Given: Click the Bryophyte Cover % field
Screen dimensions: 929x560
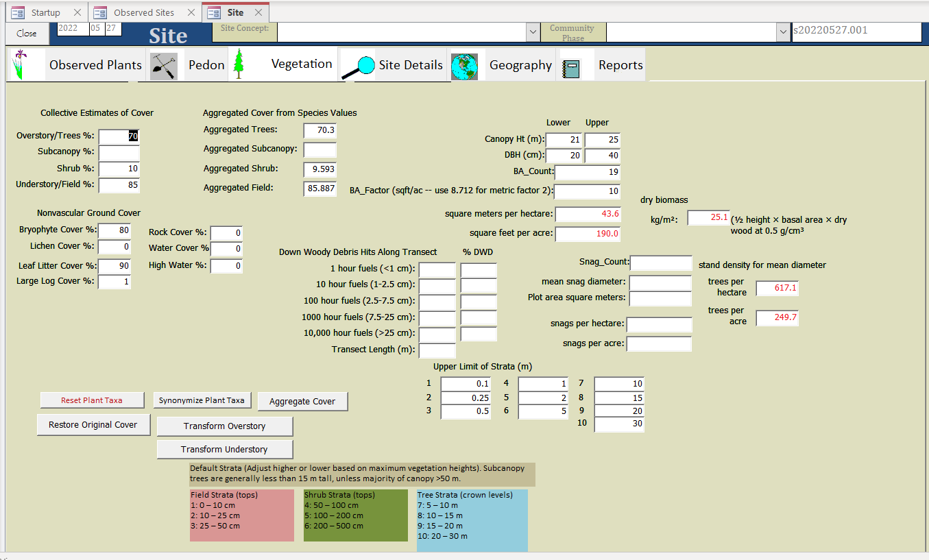Looking at the screenshot, I should coord(114,230).
